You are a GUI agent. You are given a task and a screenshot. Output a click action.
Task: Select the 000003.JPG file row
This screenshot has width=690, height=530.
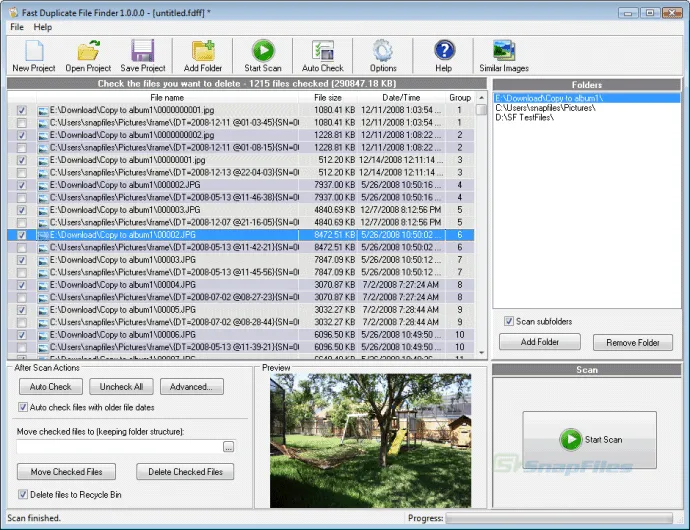point(241,210)
